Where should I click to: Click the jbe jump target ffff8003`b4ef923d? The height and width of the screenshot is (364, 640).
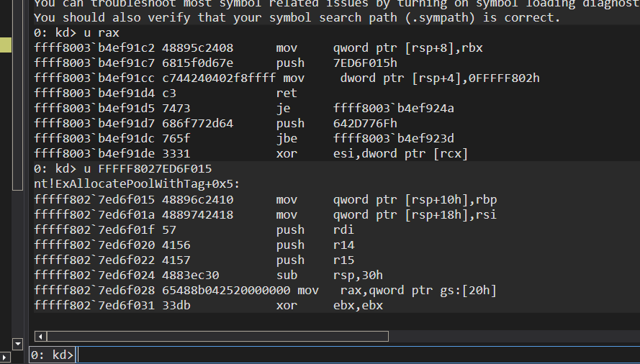click(393, 138)
